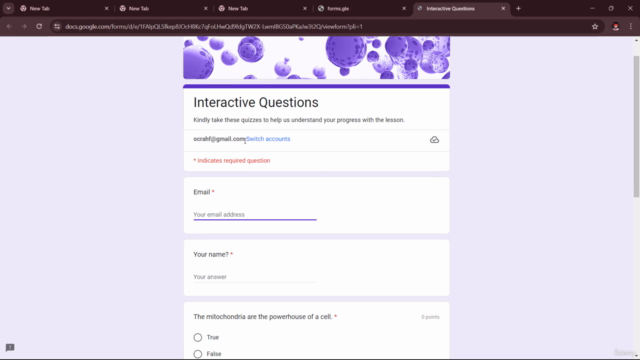Screen dimensions: 640x360
Task: Select False for mitochondria question
Action: point(198,354)
